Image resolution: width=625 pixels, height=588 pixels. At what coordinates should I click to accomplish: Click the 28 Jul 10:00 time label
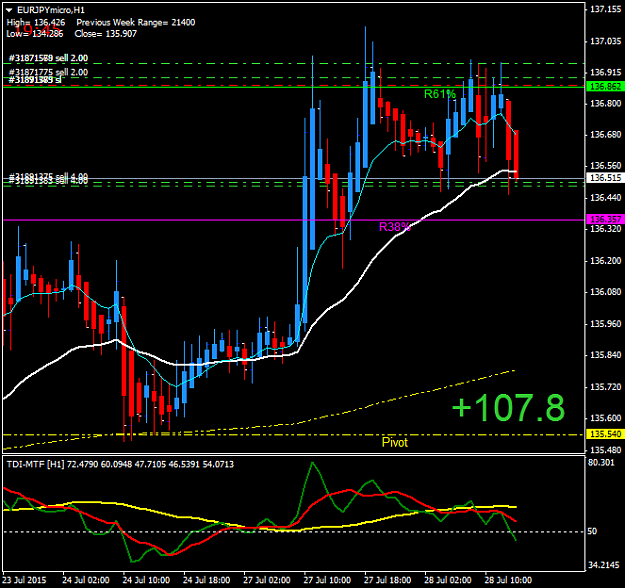508,580
